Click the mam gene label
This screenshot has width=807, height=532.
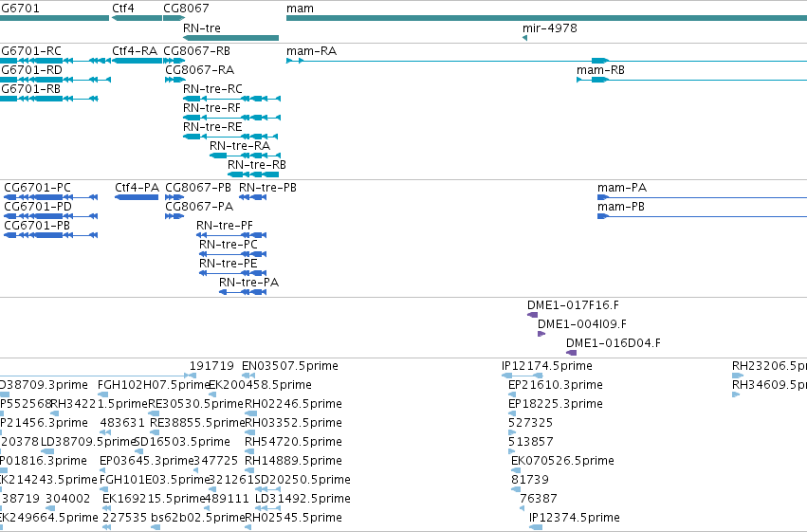[x=300, y=9]
